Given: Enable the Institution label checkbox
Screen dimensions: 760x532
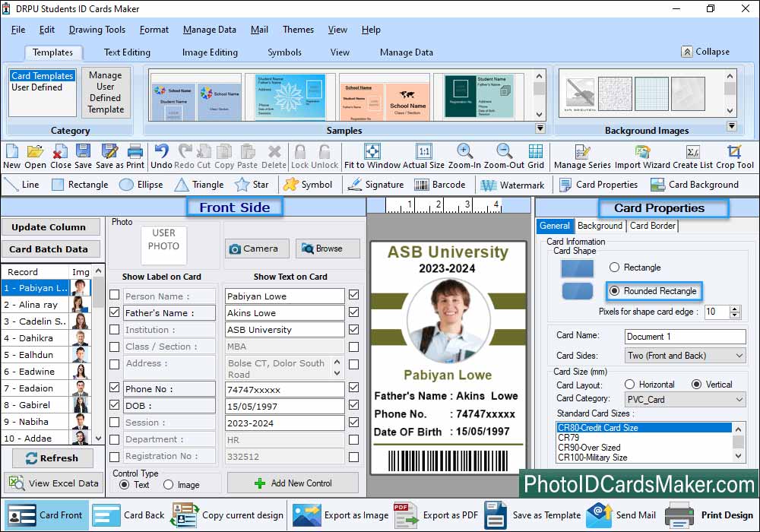Looking at the screenshot, I should click(x=115, y=330).
